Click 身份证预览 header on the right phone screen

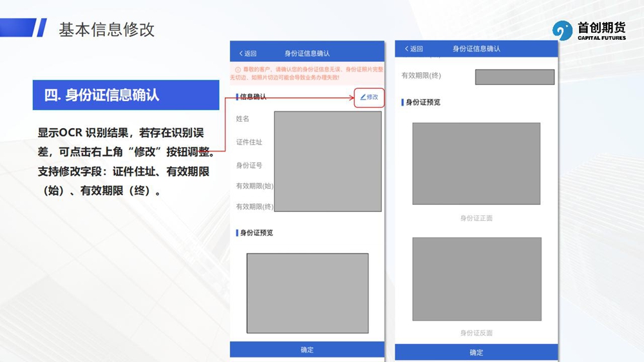(x=422, y=102)
